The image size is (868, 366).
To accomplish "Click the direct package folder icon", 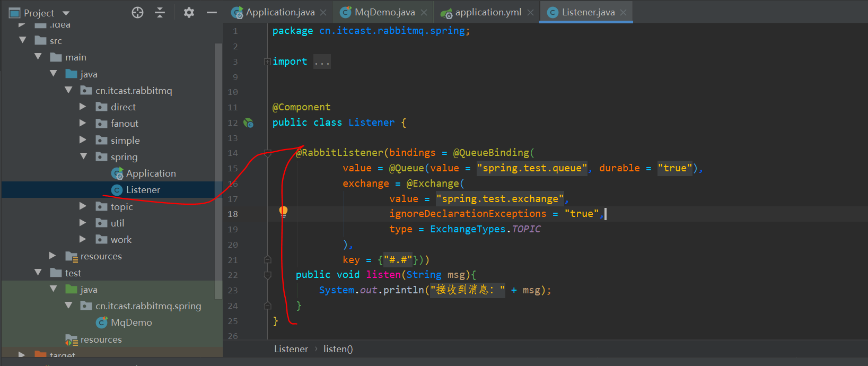I will 101,107.
